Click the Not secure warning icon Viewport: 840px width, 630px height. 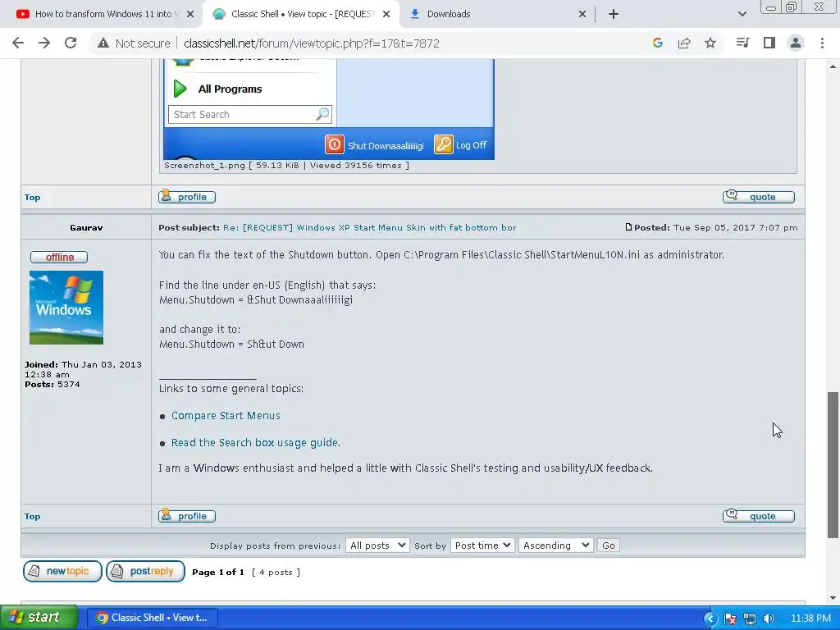tap(103, 43)
